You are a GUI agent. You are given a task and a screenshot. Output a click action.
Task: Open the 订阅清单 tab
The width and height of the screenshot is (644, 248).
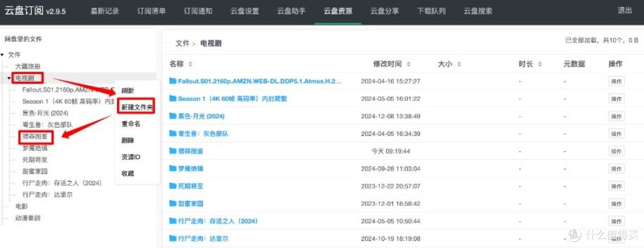click(x=151, y=11)
